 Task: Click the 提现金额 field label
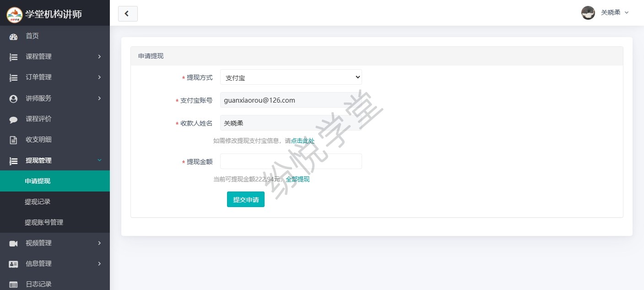click(x=200, y=162)
